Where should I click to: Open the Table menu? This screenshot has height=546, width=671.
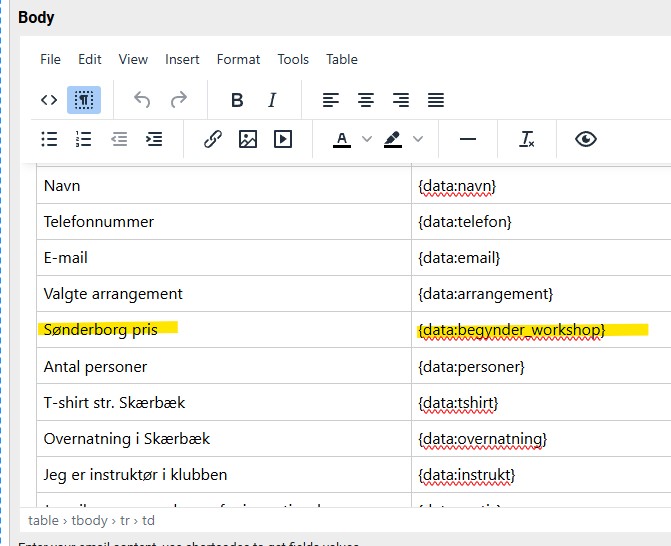(x=342, y=59)
